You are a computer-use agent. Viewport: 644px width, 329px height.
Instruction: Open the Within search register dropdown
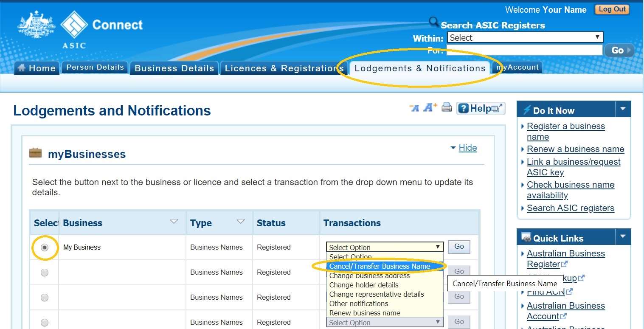525,37
